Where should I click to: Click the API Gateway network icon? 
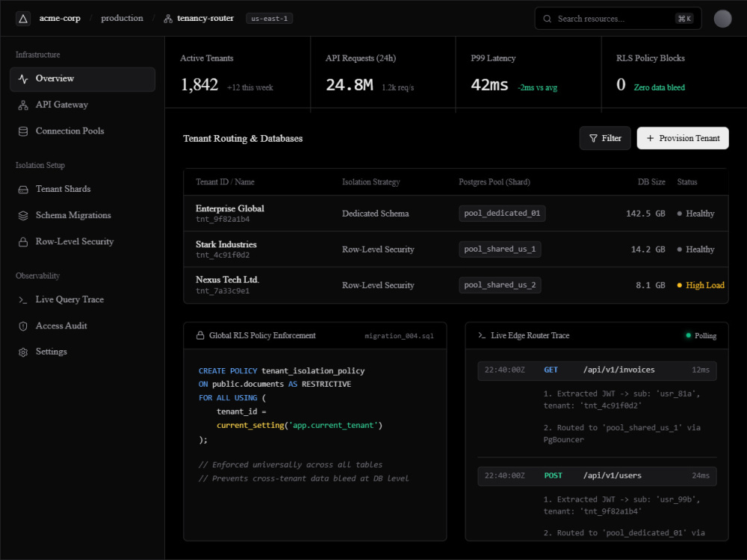click(23, 105)
